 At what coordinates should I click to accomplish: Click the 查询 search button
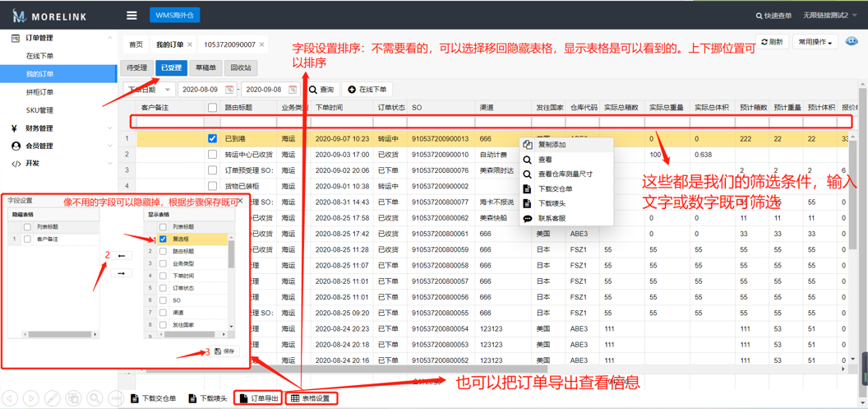[x=321, y=89]
